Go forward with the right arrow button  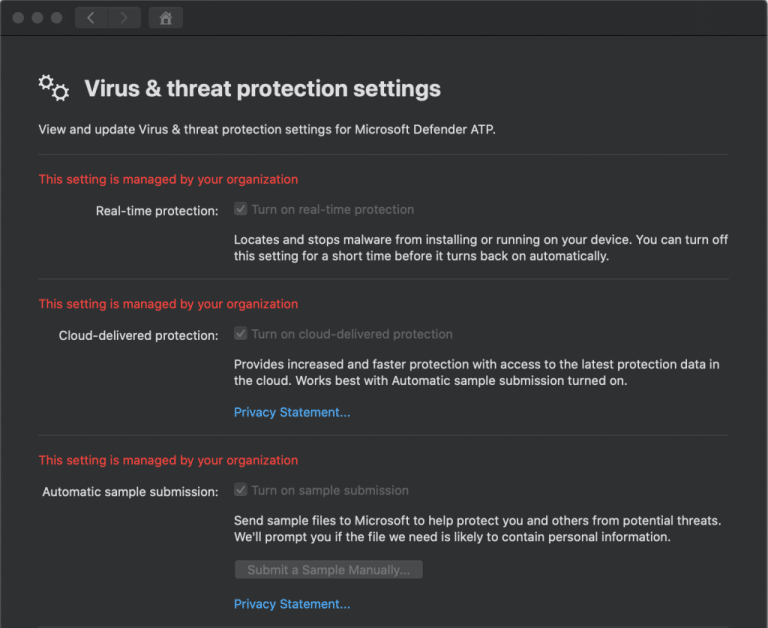124,18
